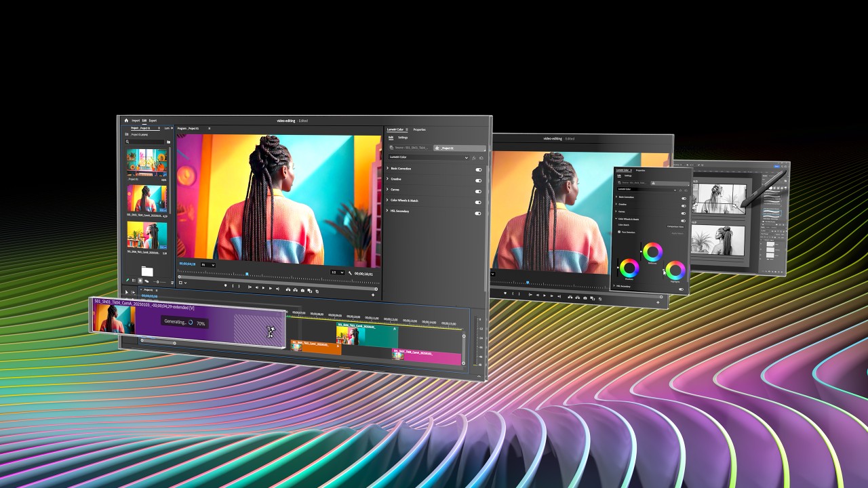Image resolution: width=868 pixels, height=488 pixels.
Task: Click Step Back one frame in main monitor
Action: 257,287
